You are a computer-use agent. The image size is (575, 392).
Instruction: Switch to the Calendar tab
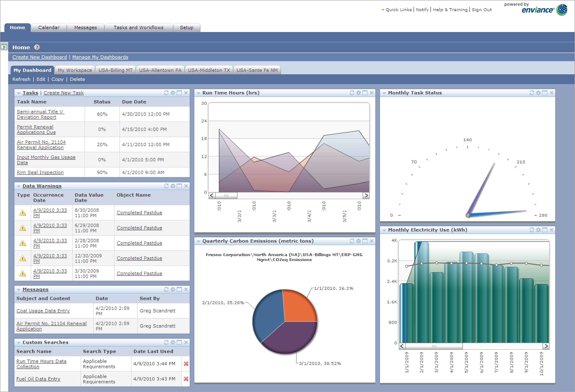pyautogui.click(x=49, y=28)
